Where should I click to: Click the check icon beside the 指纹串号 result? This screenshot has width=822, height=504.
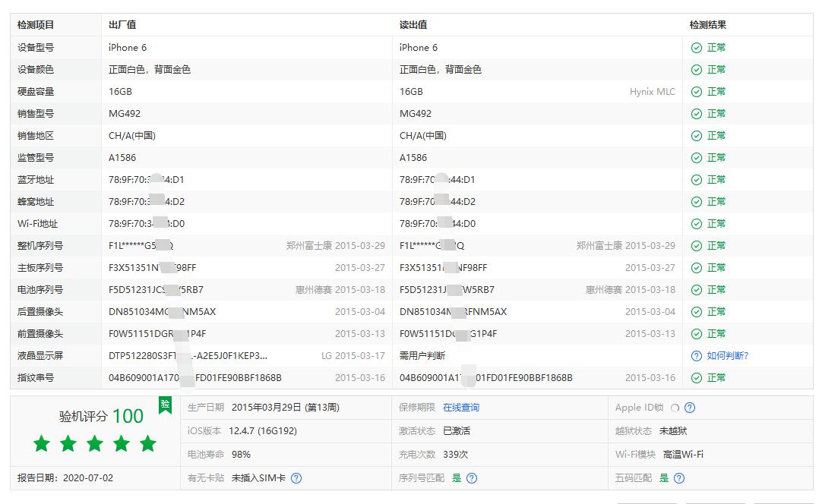point(695,377)
